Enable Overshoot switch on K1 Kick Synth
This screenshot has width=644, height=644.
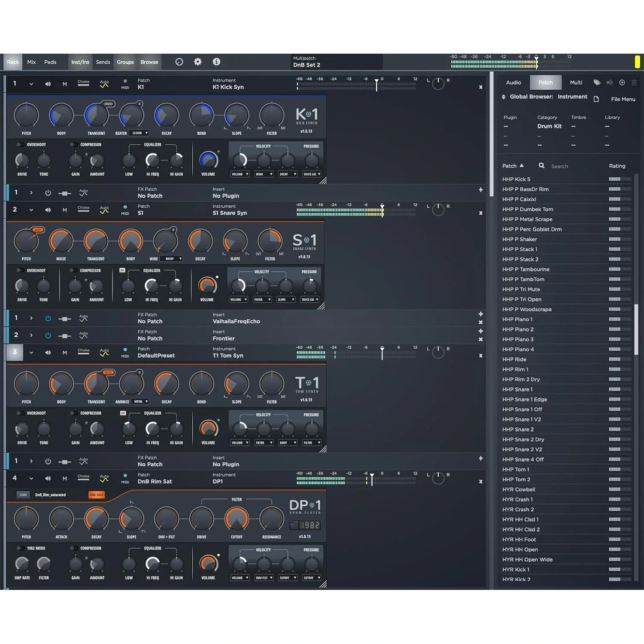click(x=20, y=145)
